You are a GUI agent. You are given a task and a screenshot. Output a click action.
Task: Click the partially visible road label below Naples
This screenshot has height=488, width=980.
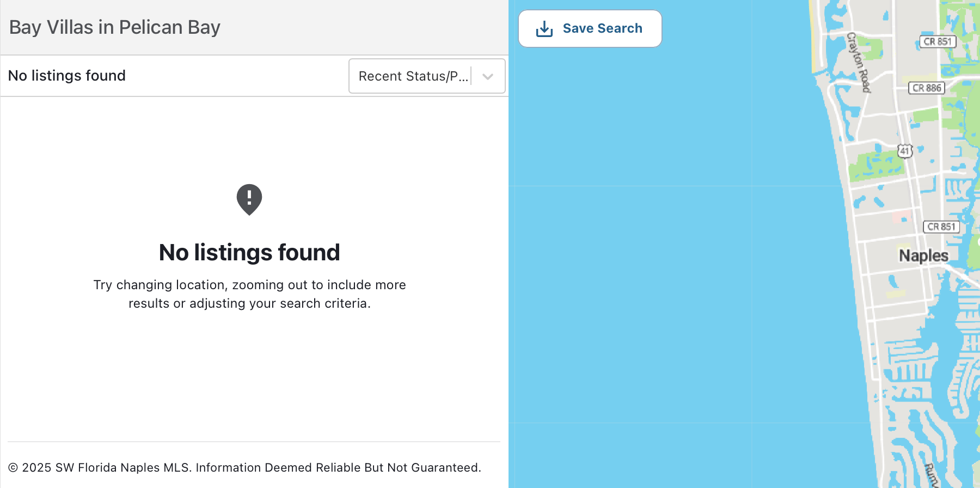tap(930, 475)
